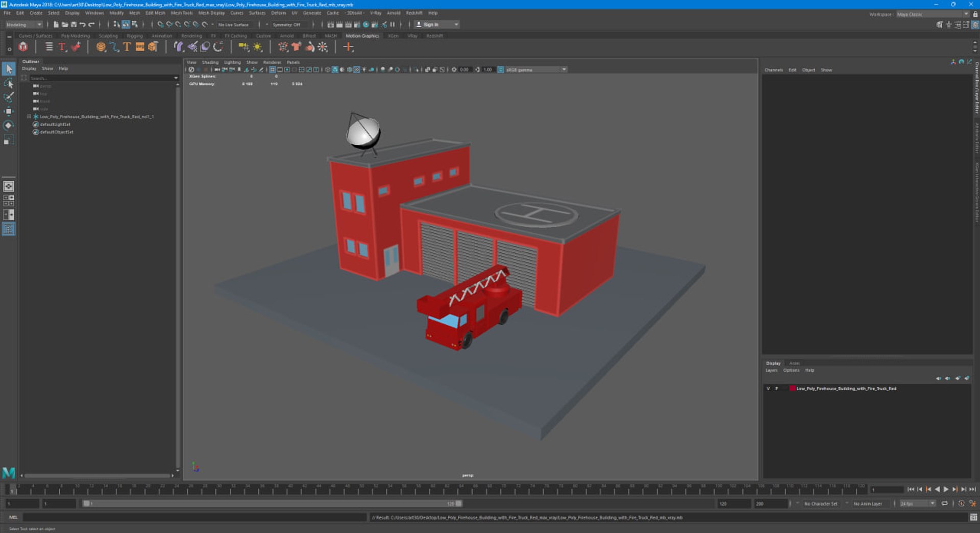
Task: Open the No Character Set dropdown arrow
Action: [x=797, y=503]
